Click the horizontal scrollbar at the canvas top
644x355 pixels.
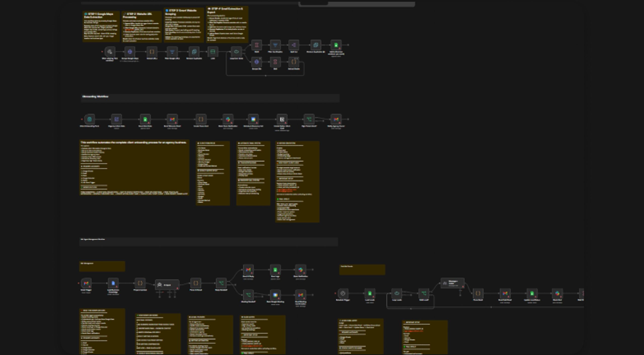point(357,4)
